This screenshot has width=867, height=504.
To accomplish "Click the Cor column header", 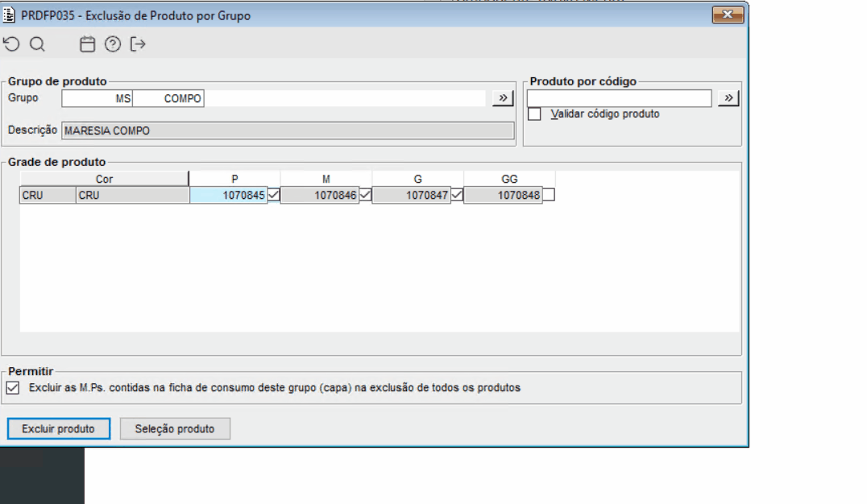I will coord(104,179).
